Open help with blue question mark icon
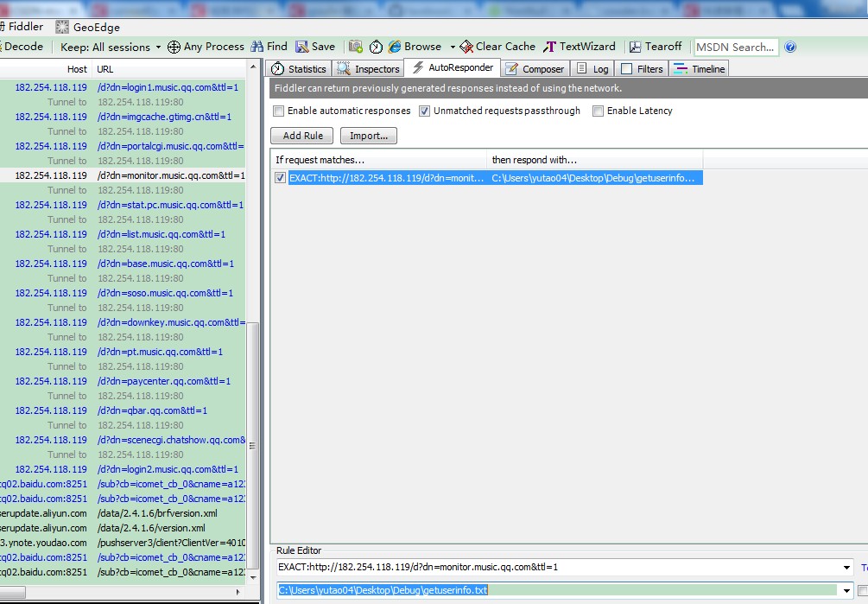Screen dimensions: 868x604 [790, 47]
